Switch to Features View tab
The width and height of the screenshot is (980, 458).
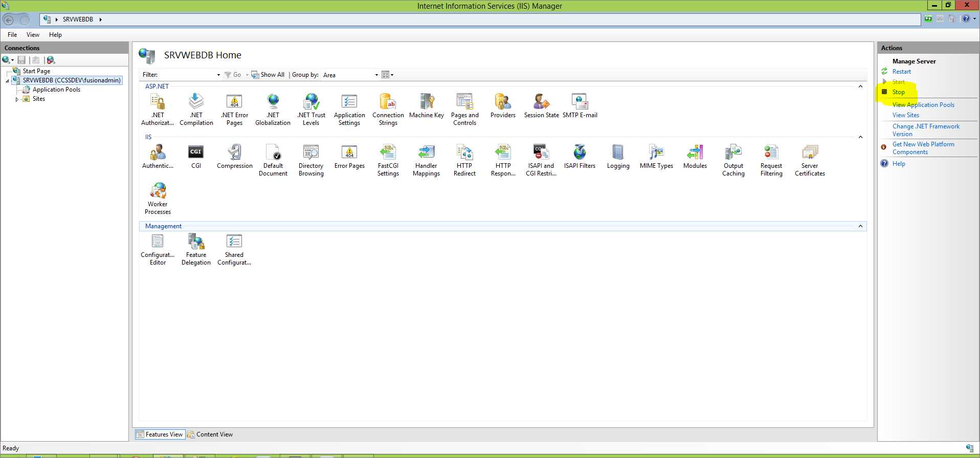pos(159,434)
